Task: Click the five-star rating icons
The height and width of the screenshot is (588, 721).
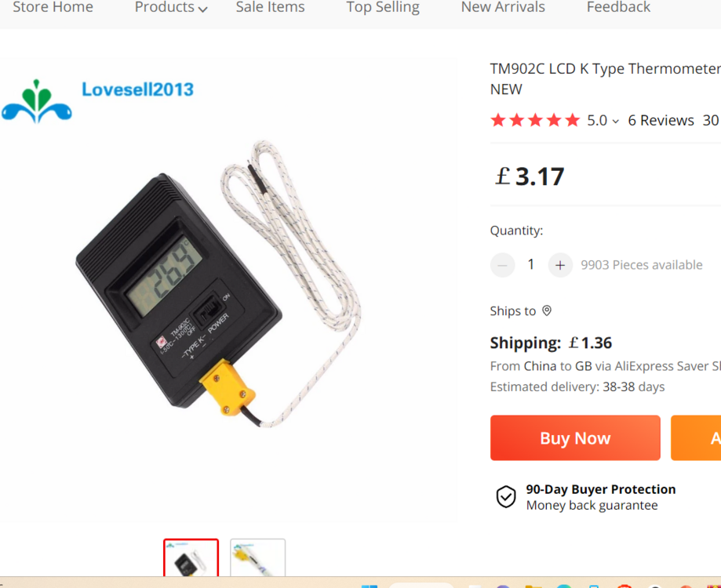Action: (535, 121)
